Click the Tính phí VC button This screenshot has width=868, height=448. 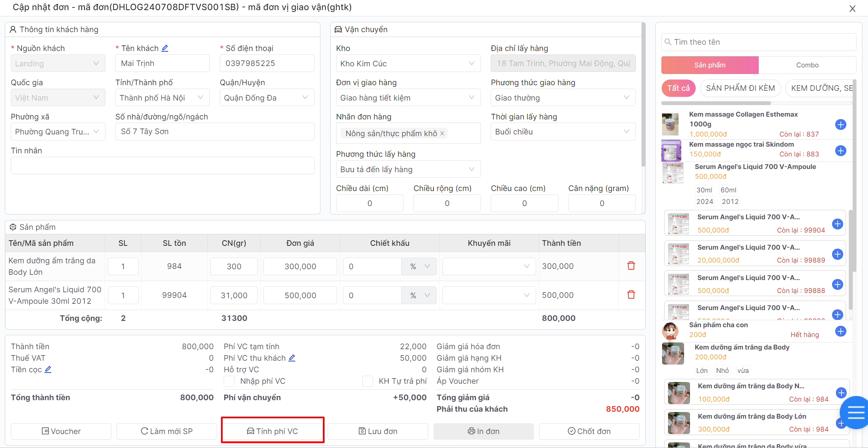click(273, 431)
